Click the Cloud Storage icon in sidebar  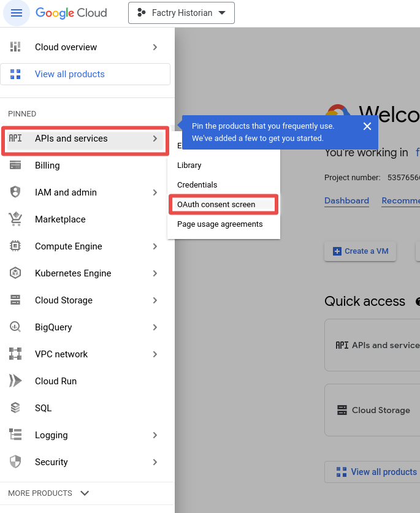pos(15,300)
